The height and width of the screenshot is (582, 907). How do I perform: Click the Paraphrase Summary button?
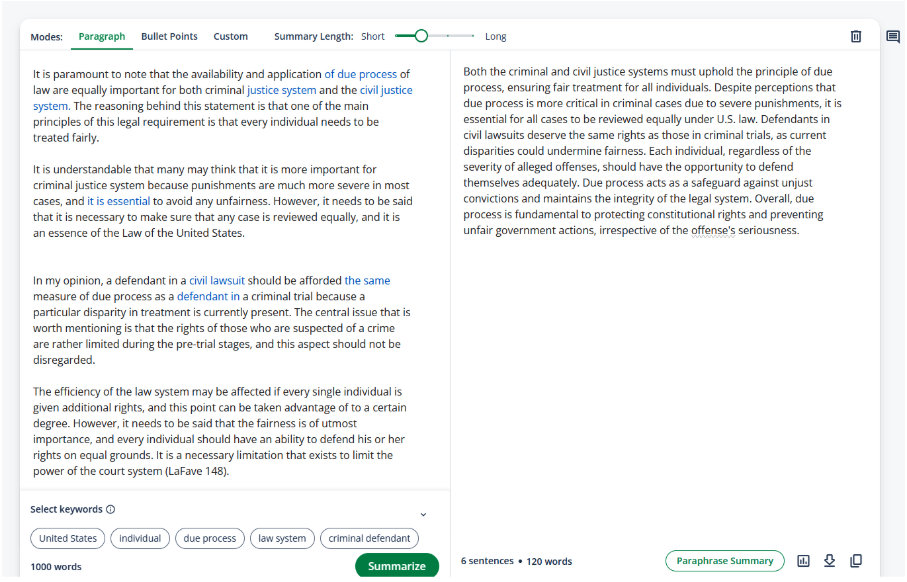(724, 561)
